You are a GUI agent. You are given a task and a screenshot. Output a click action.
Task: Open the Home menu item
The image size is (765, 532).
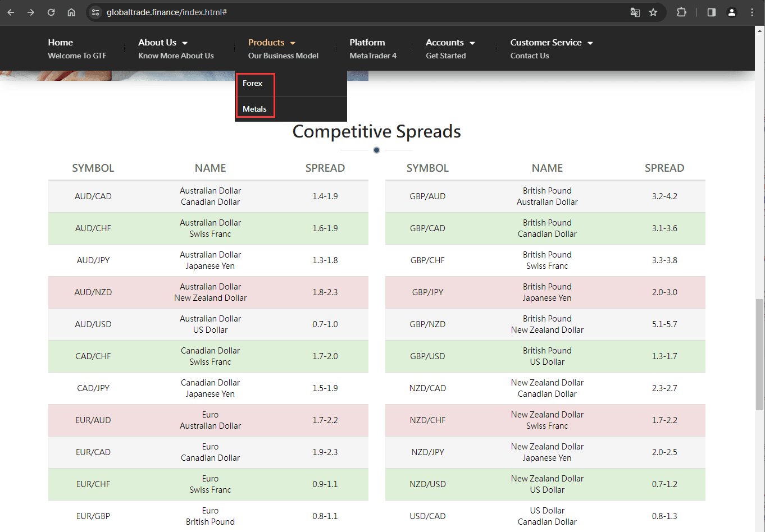[60, 43]
